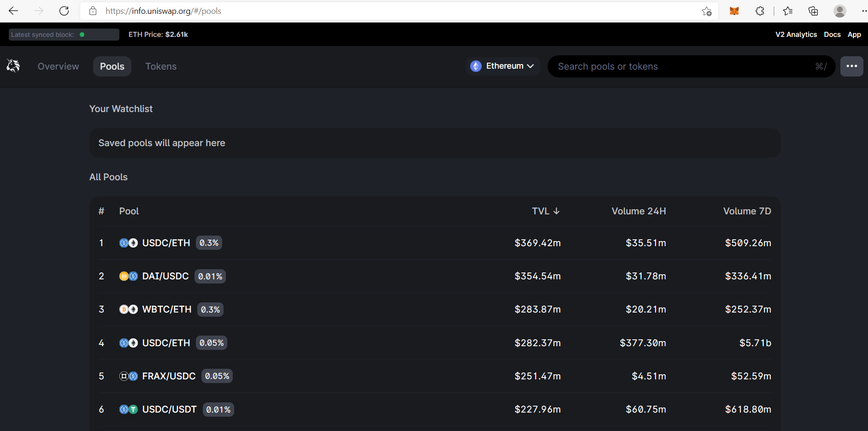Click USDC/USDT pool token icons

point(128,409)
